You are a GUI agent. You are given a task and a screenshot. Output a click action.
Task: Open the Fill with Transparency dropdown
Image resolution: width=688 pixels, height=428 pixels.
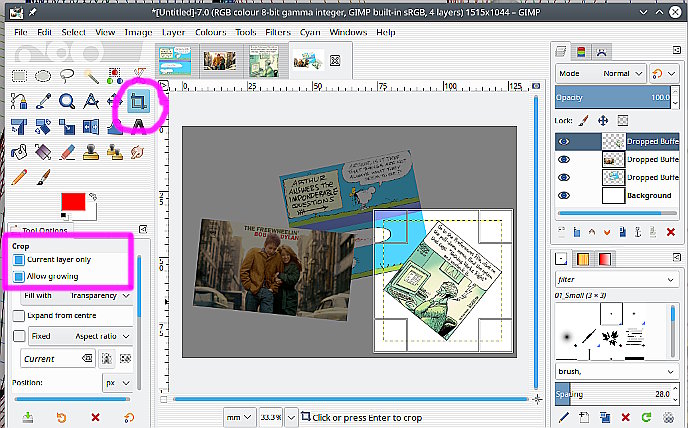[x=79, y=296]
